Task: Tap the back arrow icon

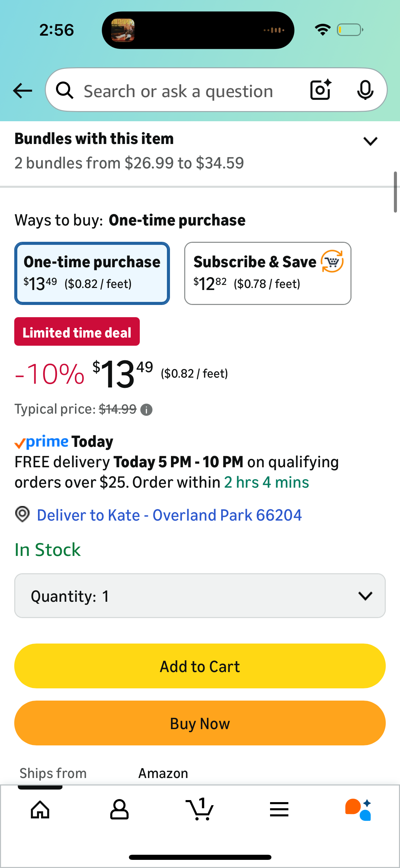Action: coord(23,91)
